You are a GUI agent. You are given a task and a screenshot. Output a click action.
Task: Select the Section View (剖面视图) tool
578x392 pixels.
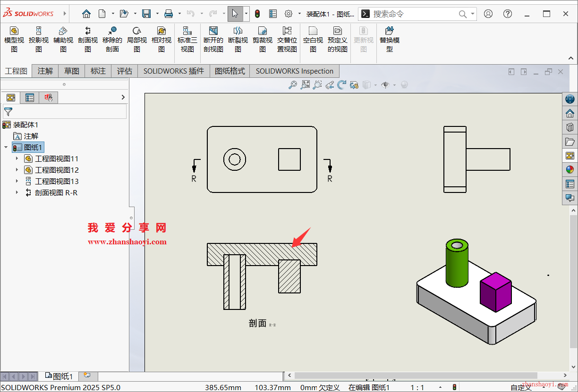pyautogui.click(x=88, y=39)
